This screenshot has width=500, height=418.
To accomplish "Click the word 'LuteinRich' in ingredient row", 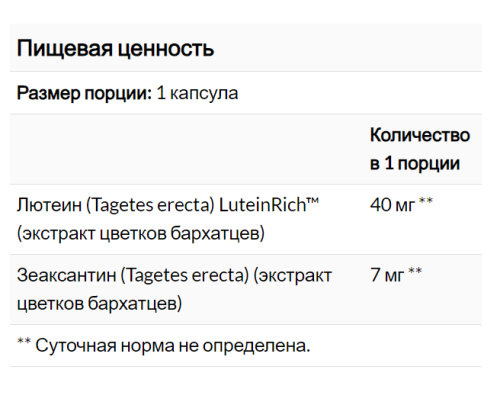I will [263, 205].
